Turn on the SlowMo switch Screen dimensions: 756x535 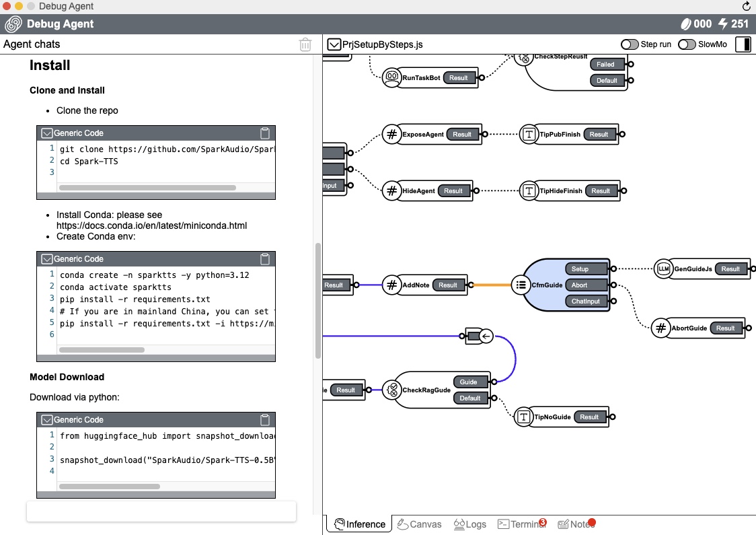(687, 44)
